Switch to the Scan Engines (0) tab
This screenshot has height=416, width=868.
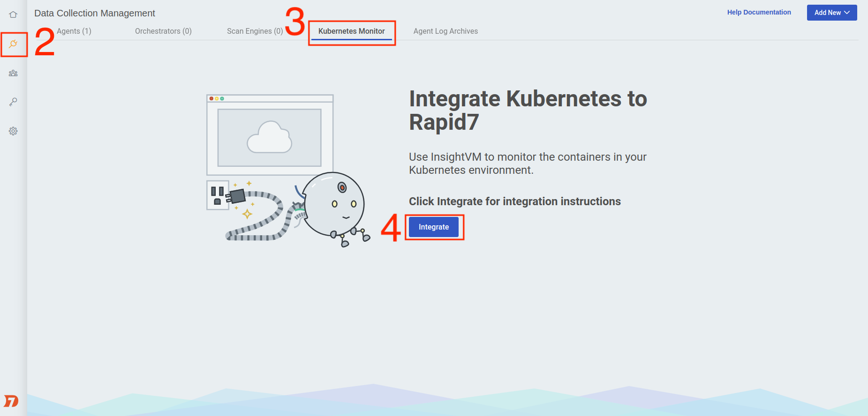[x=255, y=31]
